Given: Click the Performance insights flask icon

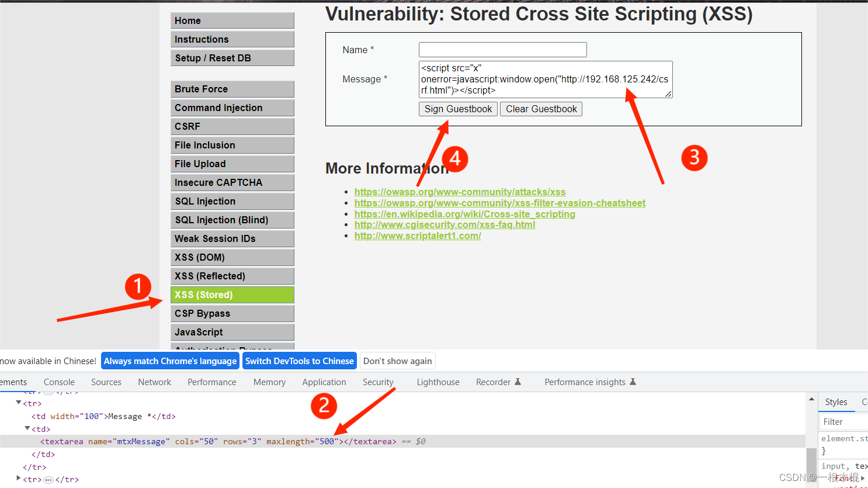Looking at the screenshot, I should (x=633, y=382).
